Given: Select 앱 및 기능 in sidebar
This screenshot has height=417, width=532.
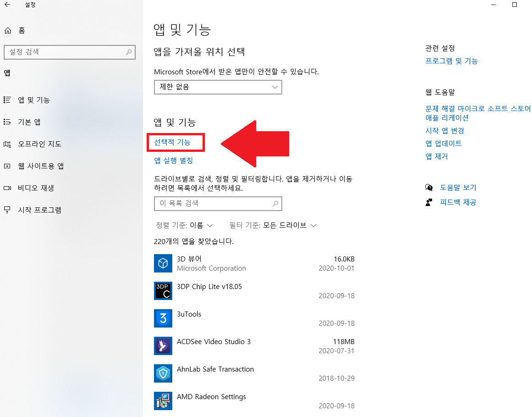Looking at the screenshot, I should (34, 100).
